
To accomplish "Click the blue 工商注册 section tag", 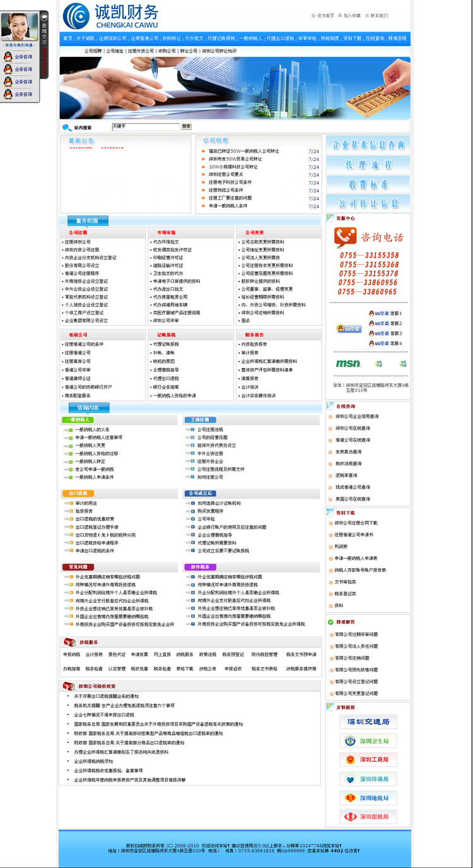I will pos(200,420).
